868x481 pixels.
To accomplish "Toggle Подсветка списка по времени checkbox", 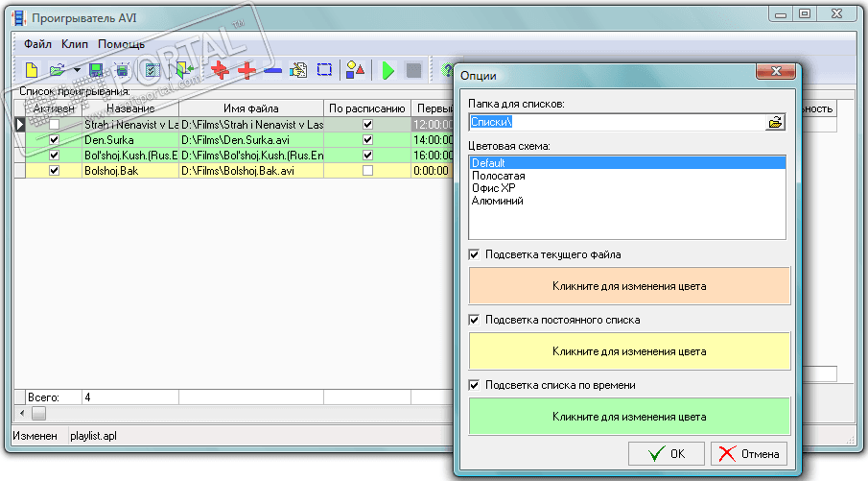I will 474,385.
